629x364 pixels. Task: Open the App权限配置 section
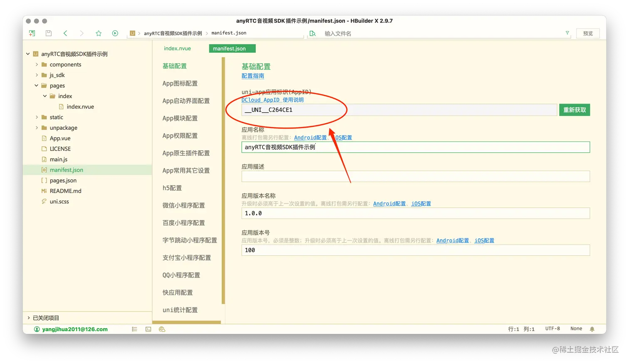180,136
